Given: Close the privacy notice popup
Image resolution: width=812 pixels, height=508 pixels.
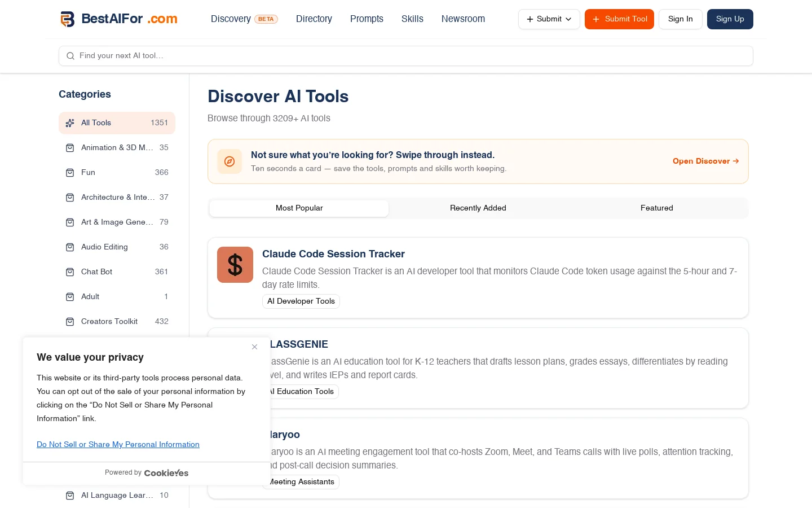Looking at the screenshot, I should [254, 347].
